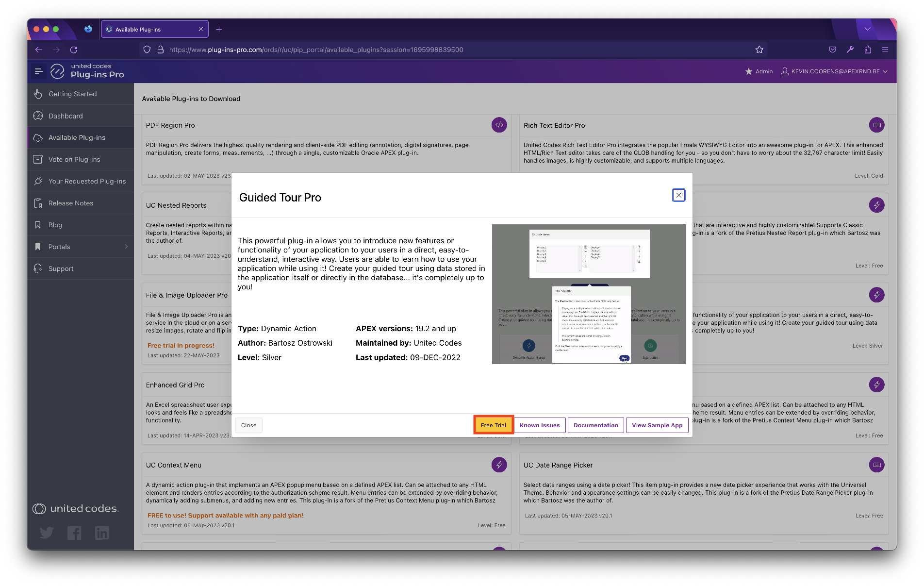924x586 pixels.
Task: Click the Close button in dialog footer
Action: (x=248, y=425)
